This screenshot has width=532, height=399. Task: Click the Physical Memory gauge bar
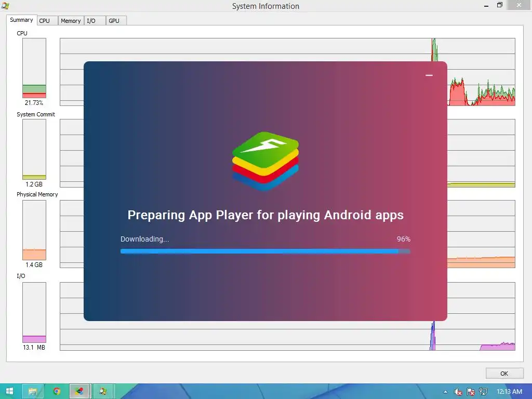point(34,230)
